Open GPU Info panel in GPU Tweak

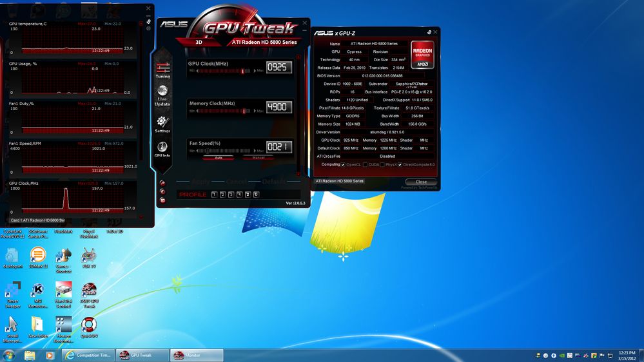click(x=162, y=149)
